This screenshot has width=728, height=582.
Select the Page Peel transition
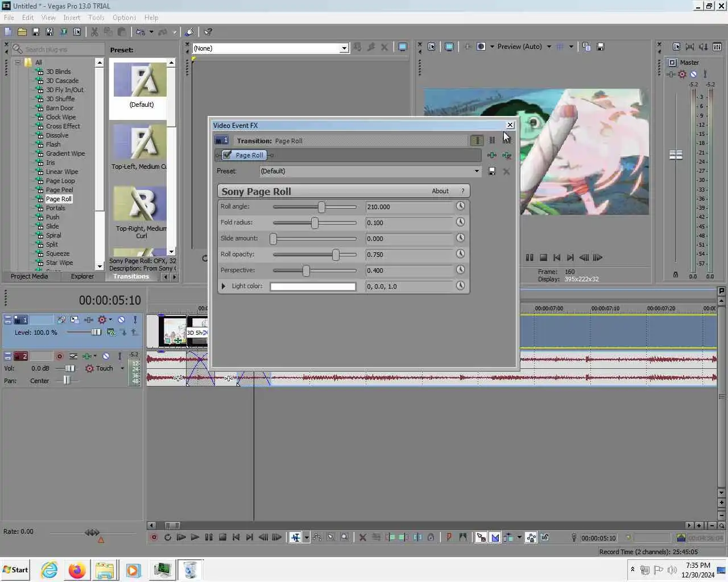point(59,190)
